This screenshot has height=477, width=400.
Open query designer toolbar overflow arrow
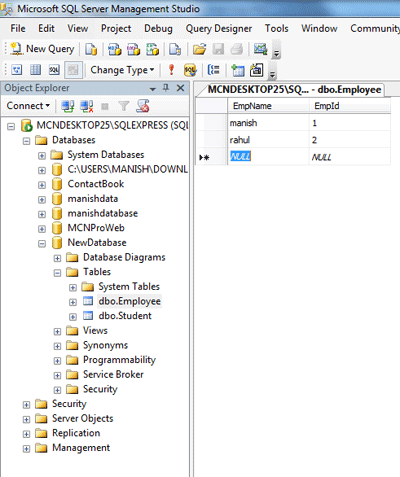[273, 74]
